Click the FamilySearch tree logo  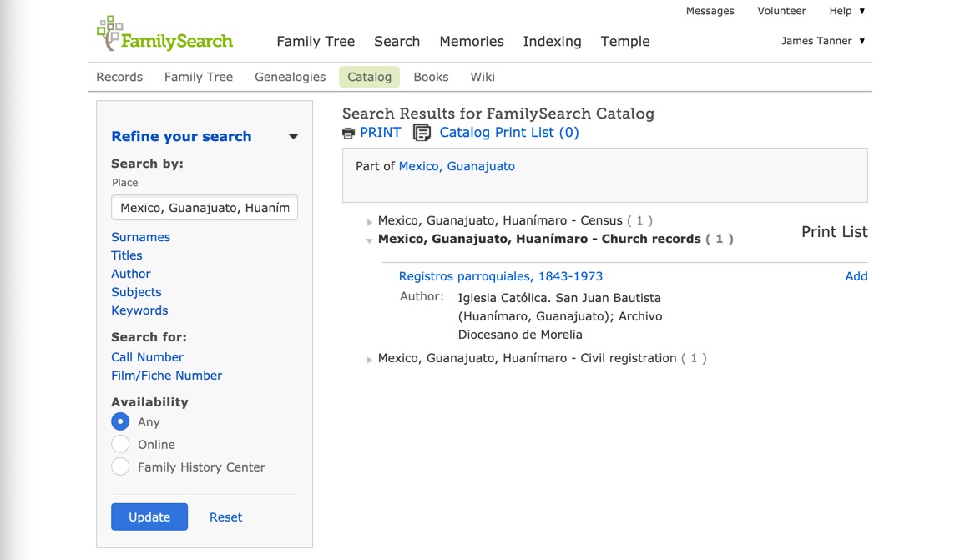(109, 33)
